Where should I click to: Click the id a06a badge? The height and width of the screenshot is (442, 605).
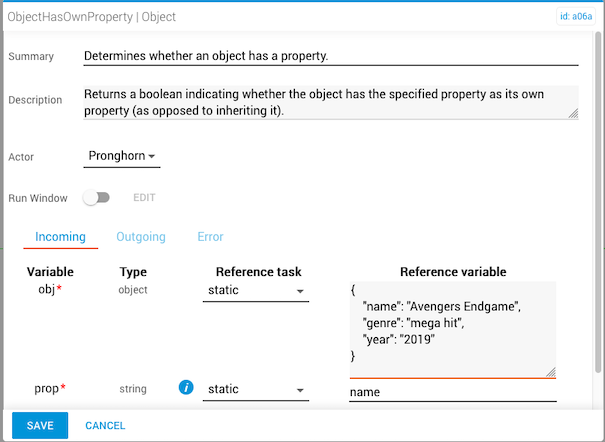click(575, 17)
